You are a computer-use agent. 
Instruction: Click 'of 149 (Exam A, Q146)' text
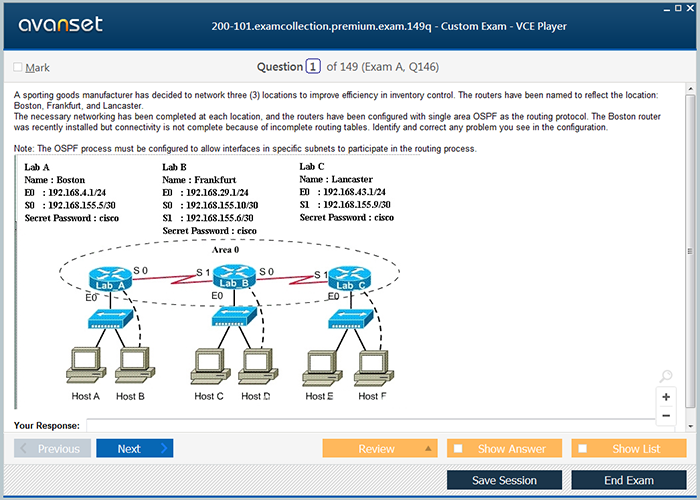[383, 67]
